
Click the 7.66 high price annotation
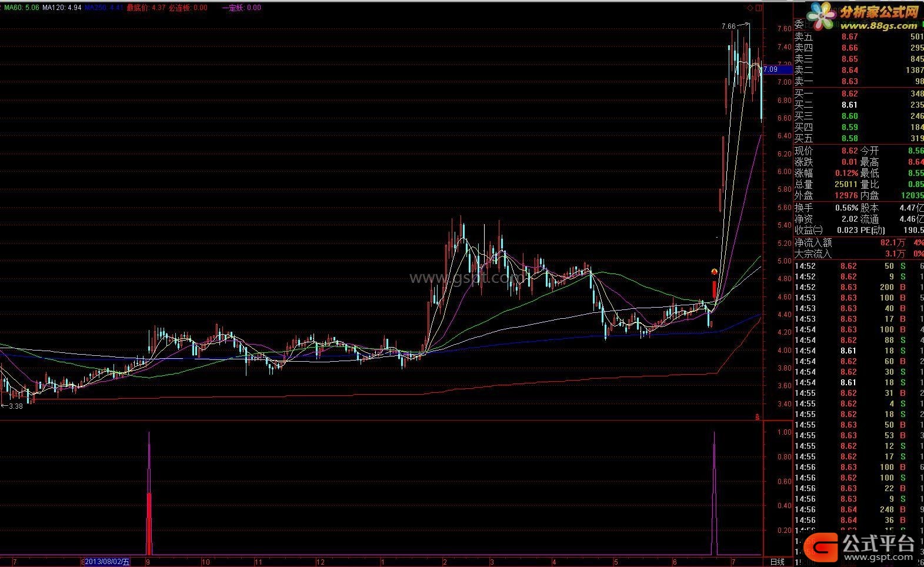[x=728, y=26]
